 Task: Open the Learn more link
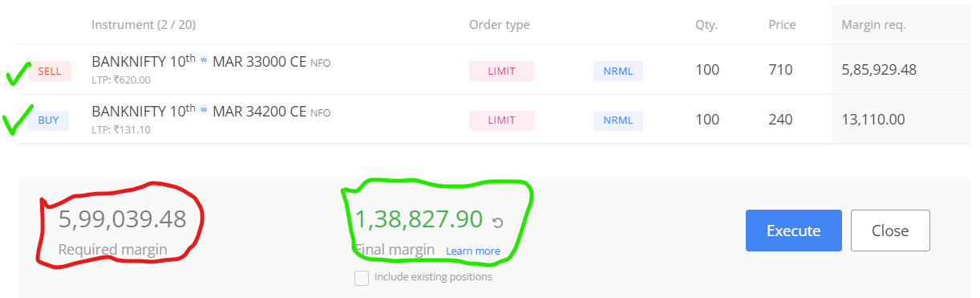click(x=473, y=251)
